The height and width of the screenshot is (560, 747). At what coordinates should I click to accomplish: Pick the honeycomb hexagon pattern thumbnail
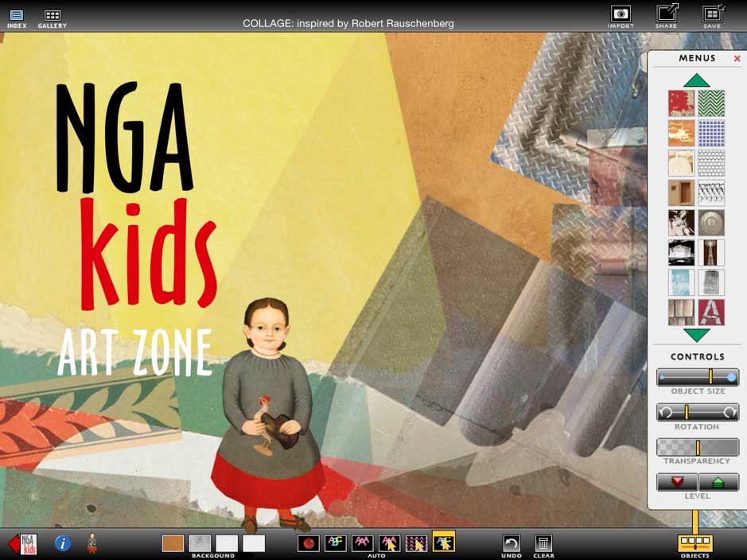[711, 163]
